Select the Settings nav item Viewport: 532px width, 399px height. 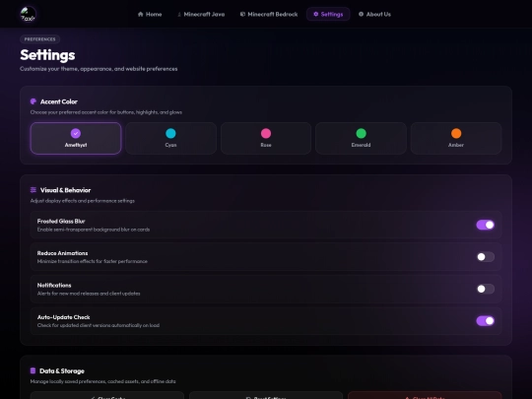(x=328, y=14)
